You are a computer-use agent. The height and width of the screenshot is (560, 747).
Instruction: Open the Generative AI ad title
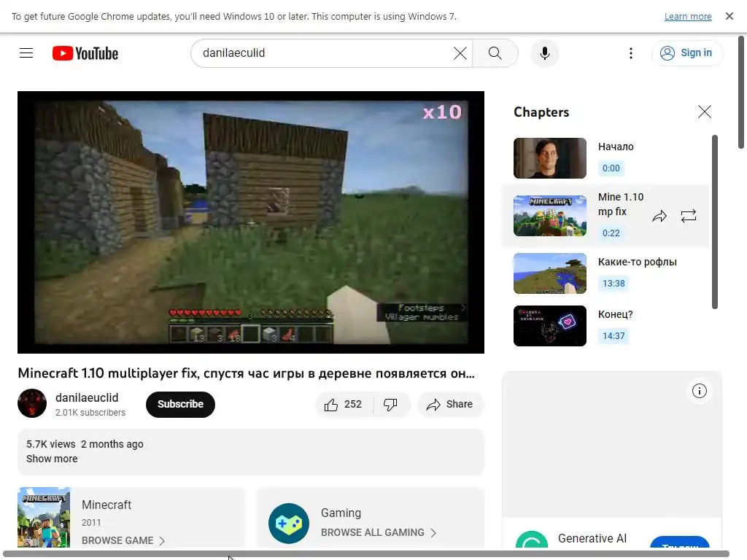coord(592,538)
